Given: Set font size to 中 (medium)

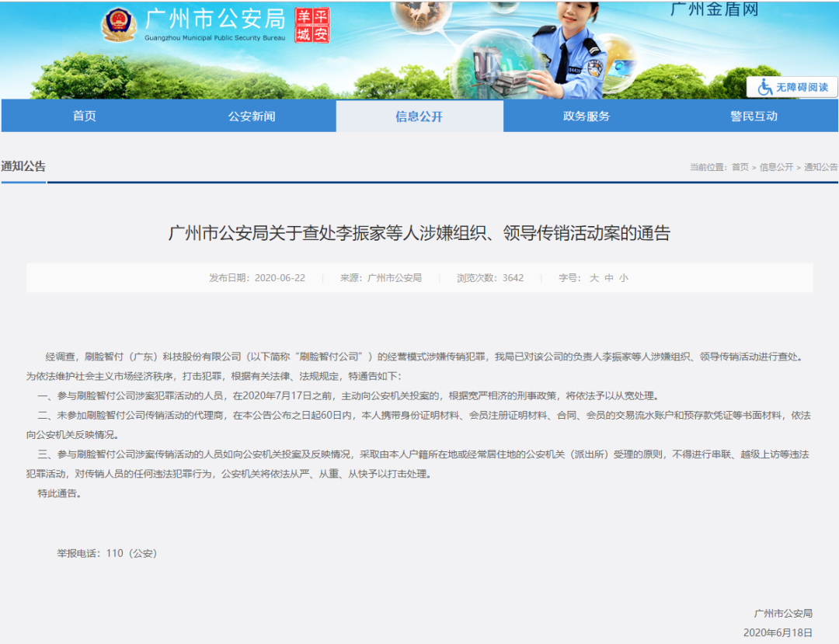Looking at the screenshot, I should click(x=609, y=277).
